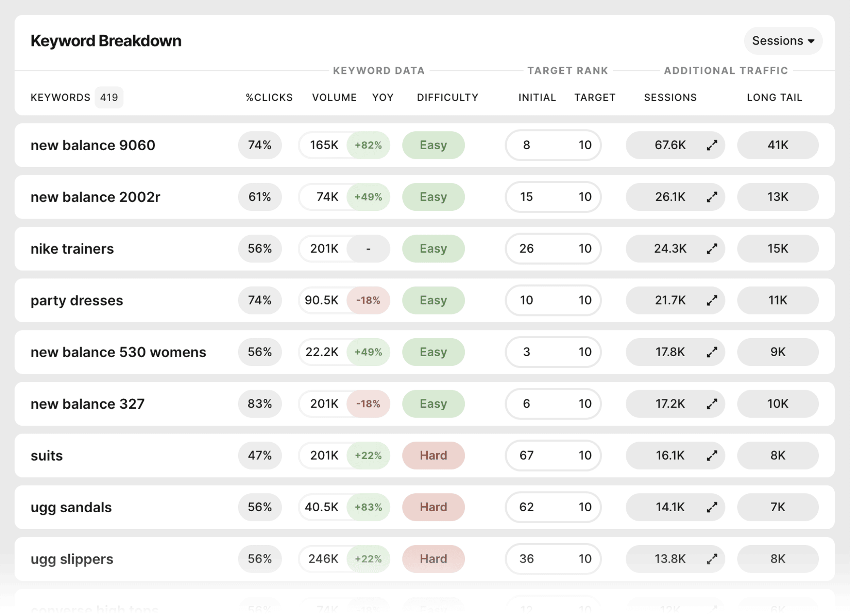Click the initial rank 67 pill for suits

point(527,455)
